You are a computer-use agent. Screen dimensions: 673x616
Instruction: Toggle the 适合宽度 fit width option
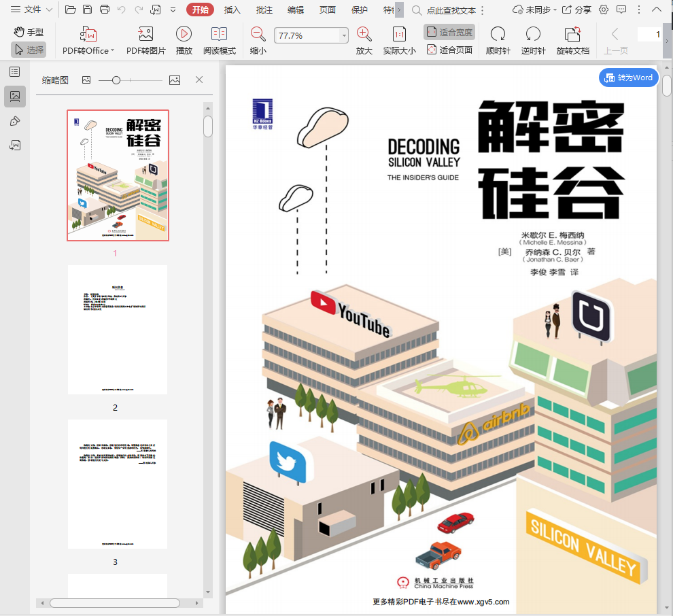[x=449, y=32]
